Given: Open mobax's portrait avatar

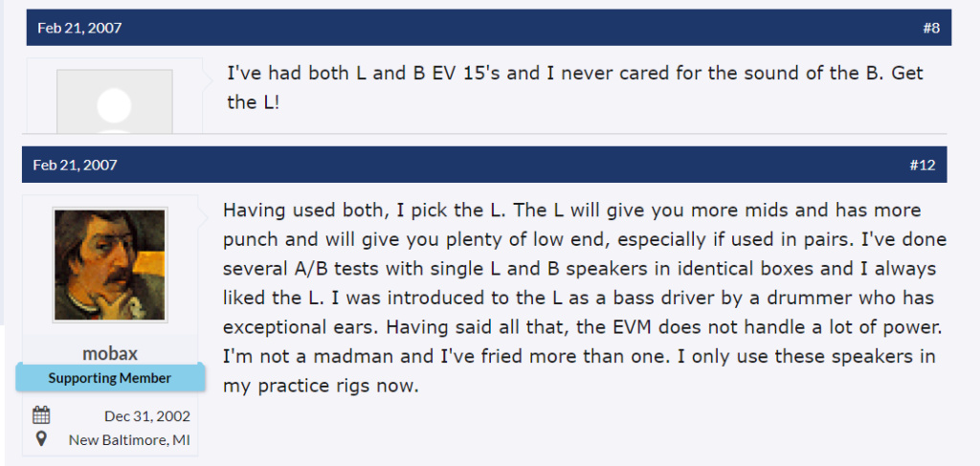Looking at the screenshot, I should click(110, 265).
